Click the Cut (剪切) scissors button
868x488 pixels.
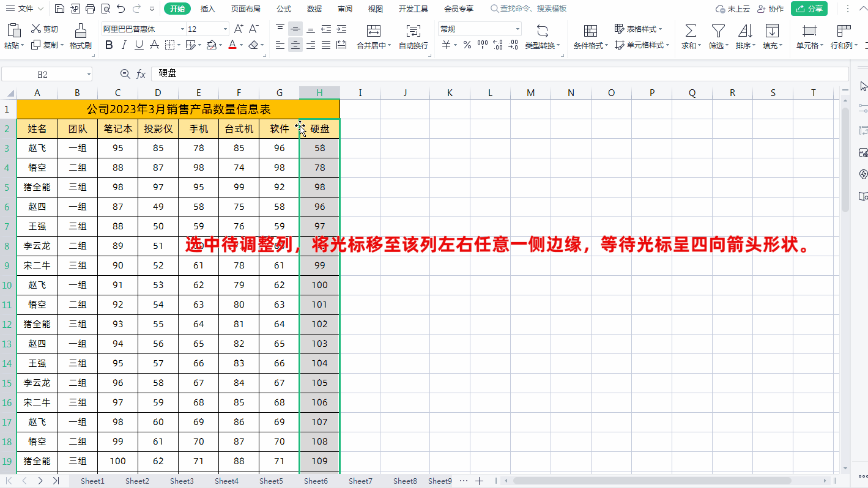point(45,29)
